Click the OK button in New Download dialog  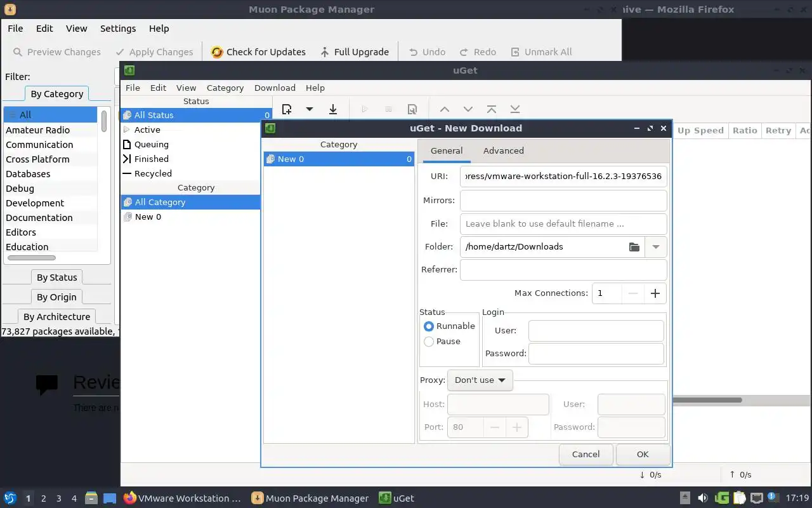(x=643, y=454)
